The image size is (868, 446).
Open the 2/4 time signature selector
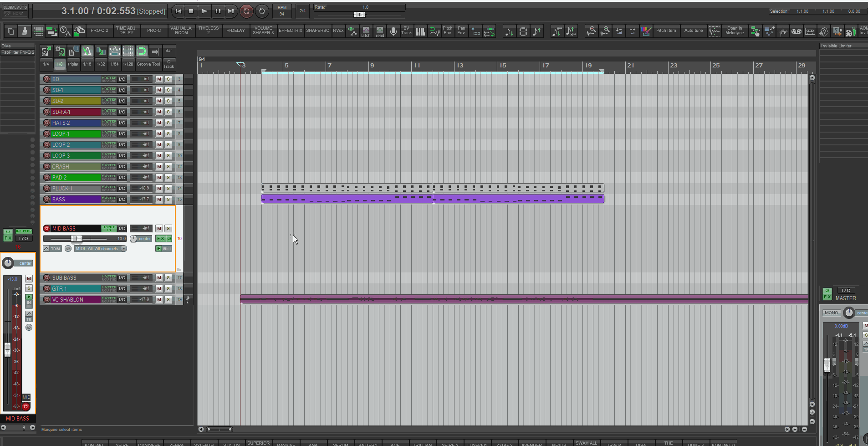click(302, 11)
